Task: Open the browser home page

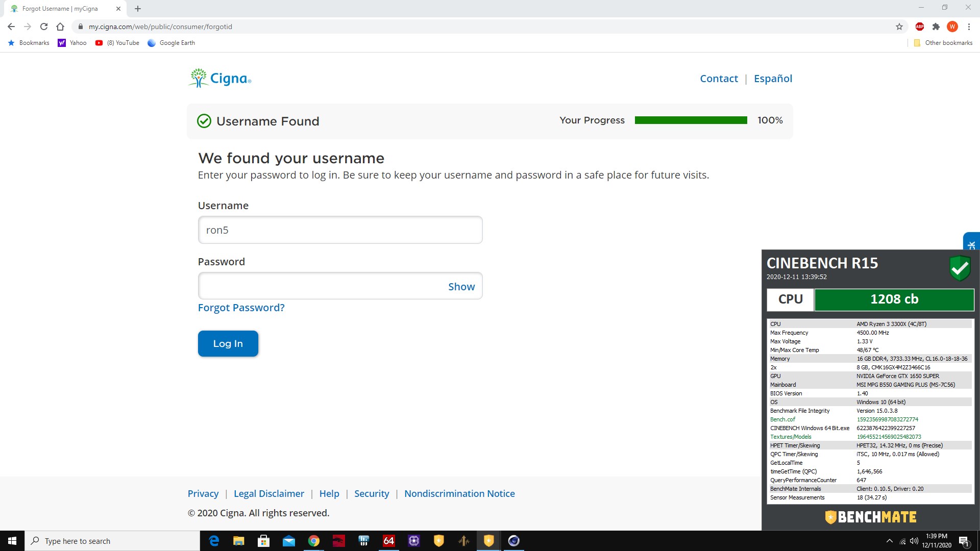Action: [x=60, y=27]
